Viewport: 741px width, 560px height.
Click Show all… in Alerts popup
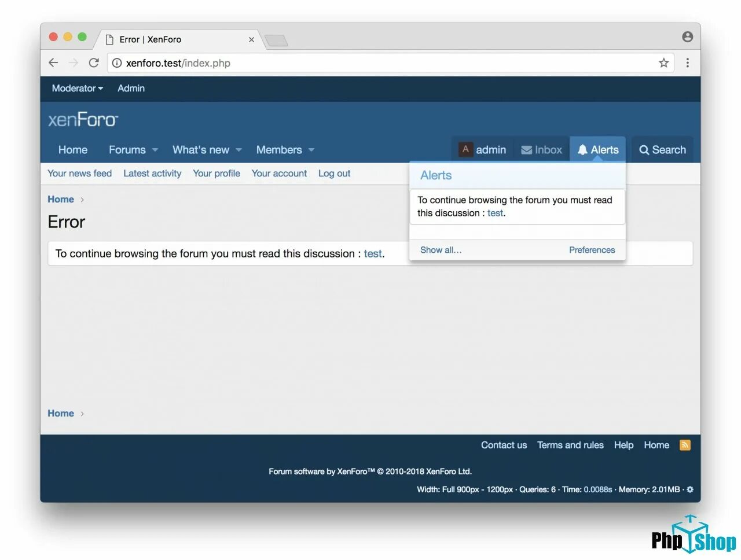coord(441,250)
